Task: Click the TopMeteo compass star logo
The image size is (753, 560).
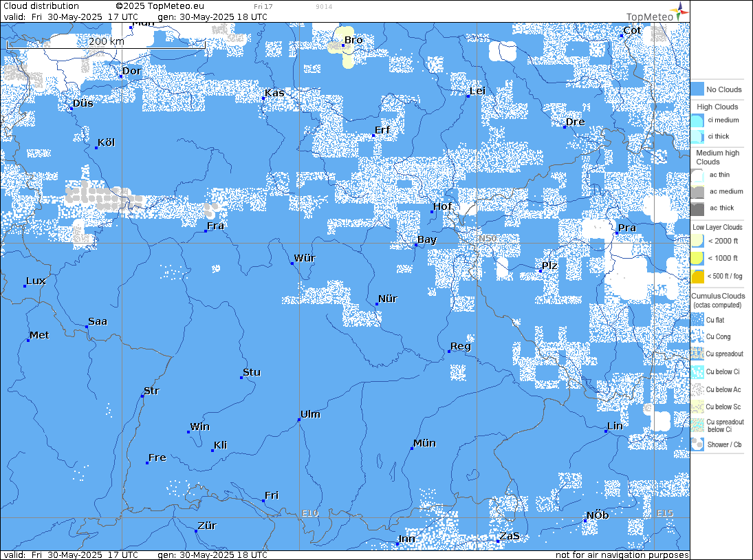Action: click(679, 11)
